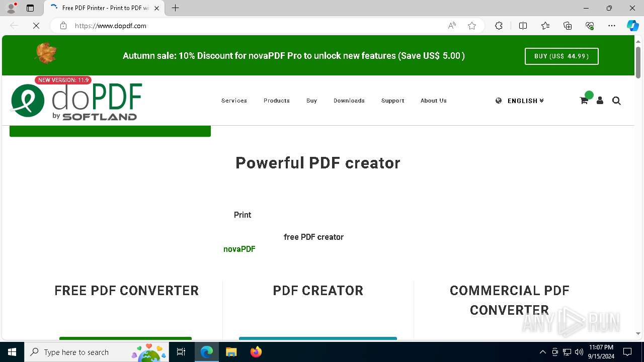This screenshot has height=362, width=644.
Task: Close the Free PDF Printer tab
Action: point(156,8)
